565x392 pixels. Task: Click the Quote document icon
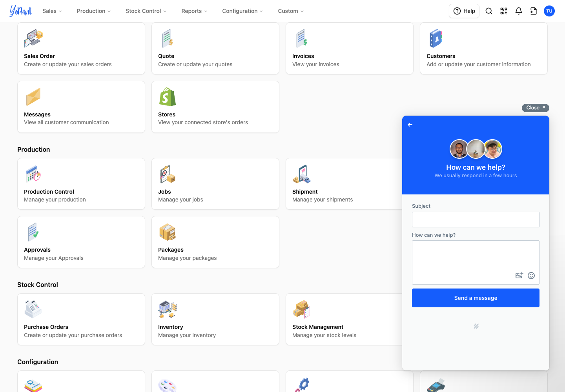pos(168,38)
